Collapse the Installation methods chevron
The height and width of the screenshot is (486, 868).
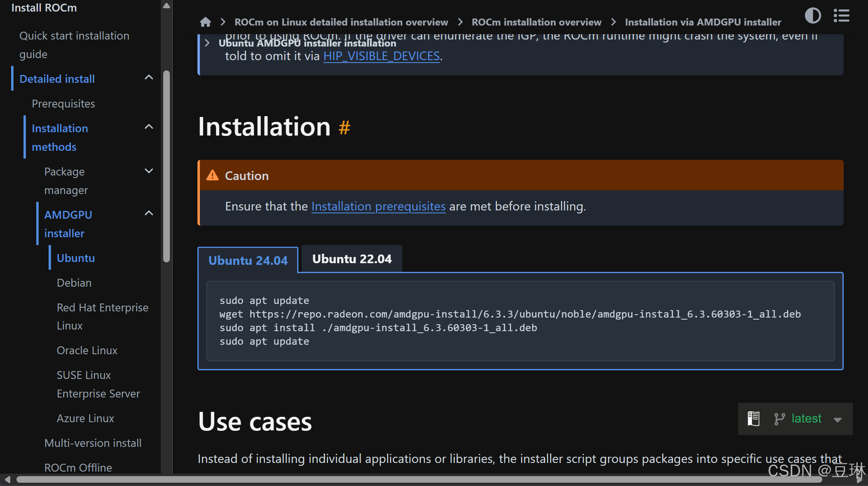coord(149,127)
